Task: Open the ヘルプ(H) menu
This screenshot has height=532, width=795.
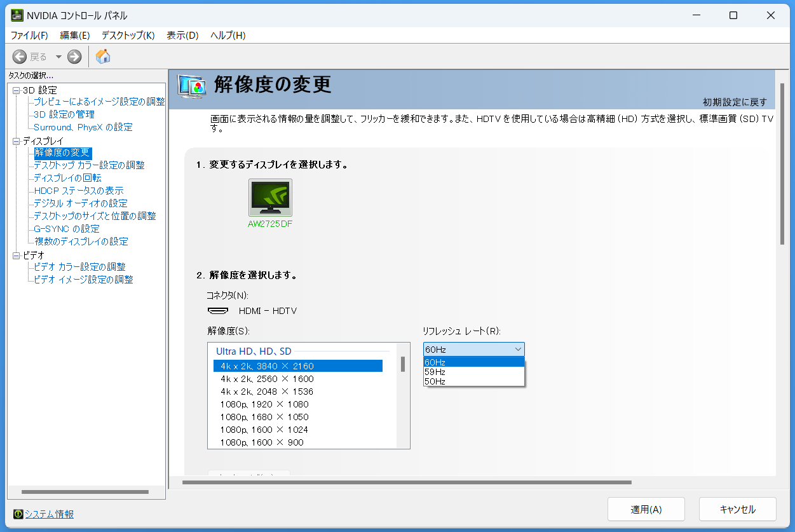Action: point(228,35)
